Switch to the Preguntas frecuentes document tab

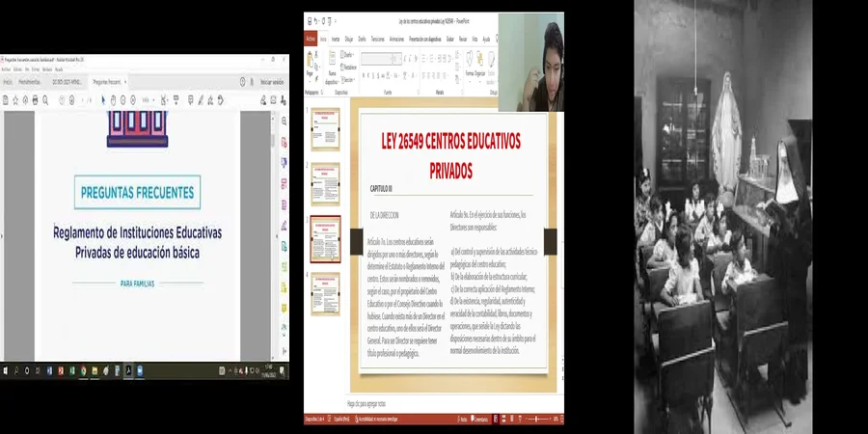[x=107, y=82]
